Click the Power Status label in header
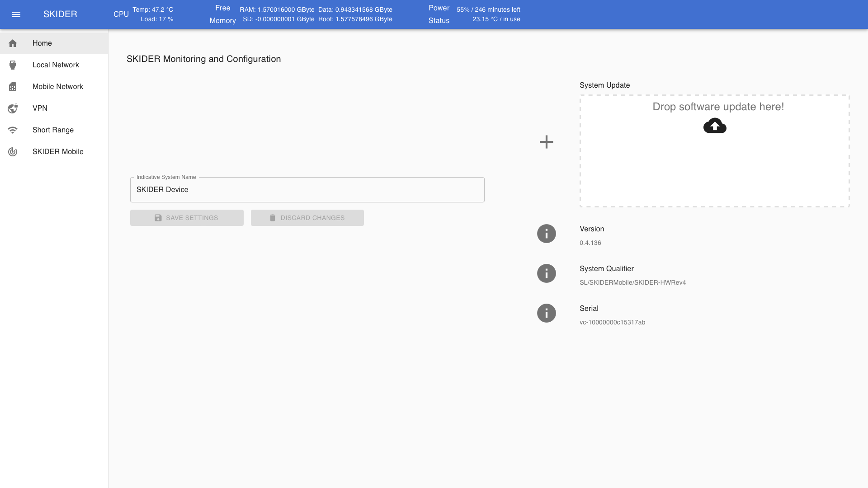The height and width of the screenshot is (488, 868). (439, 14)
